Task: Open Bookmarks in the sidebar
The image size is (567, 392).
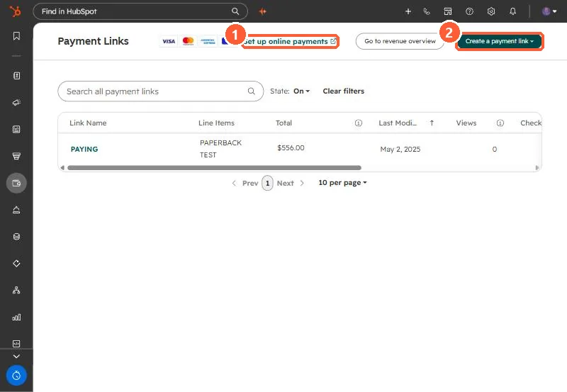Action: pyautogui.click(x=16, y=36)
